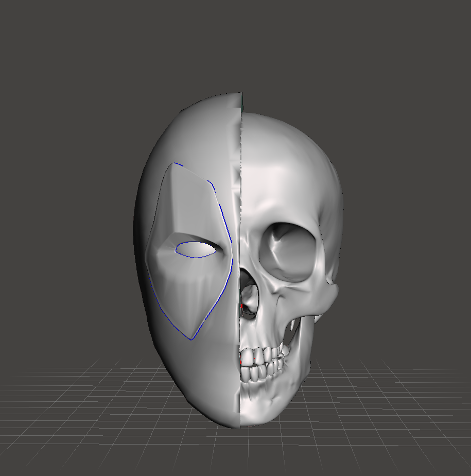Click the skull's large eye socket

[289, 252]
